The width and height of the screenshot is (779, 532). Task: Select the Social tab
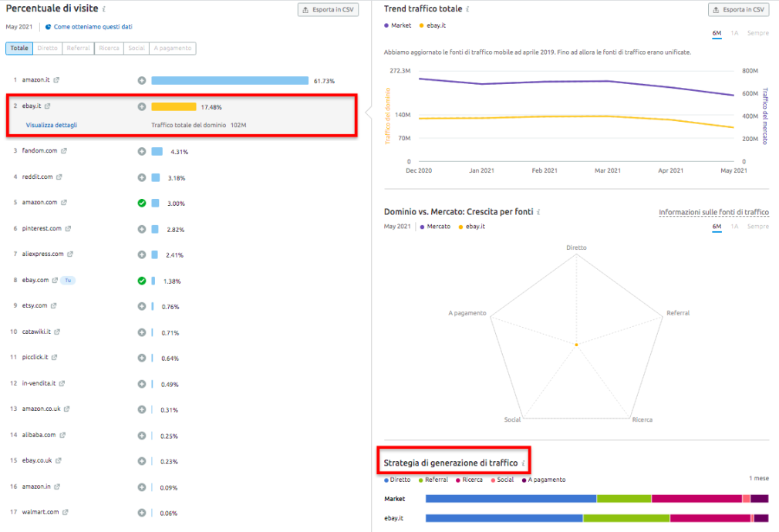(x=136, y=48)
